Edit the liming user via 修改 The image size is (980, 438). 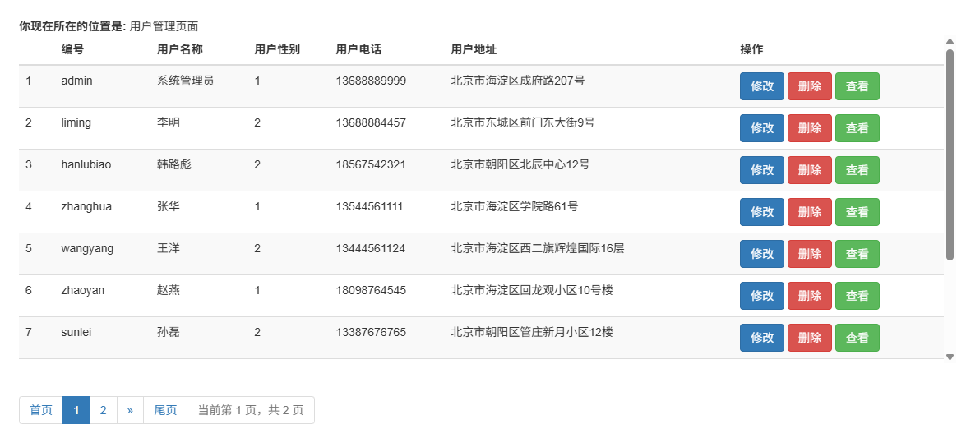[762, 128]
